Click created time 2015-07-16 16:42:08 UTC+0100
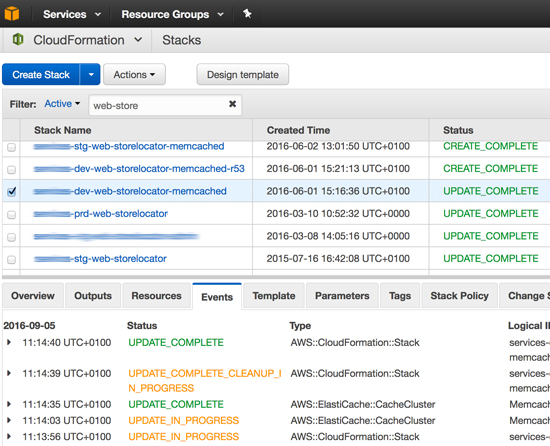Image resolution: width=550 pixels, height=446 pixels. click(338, 259)
